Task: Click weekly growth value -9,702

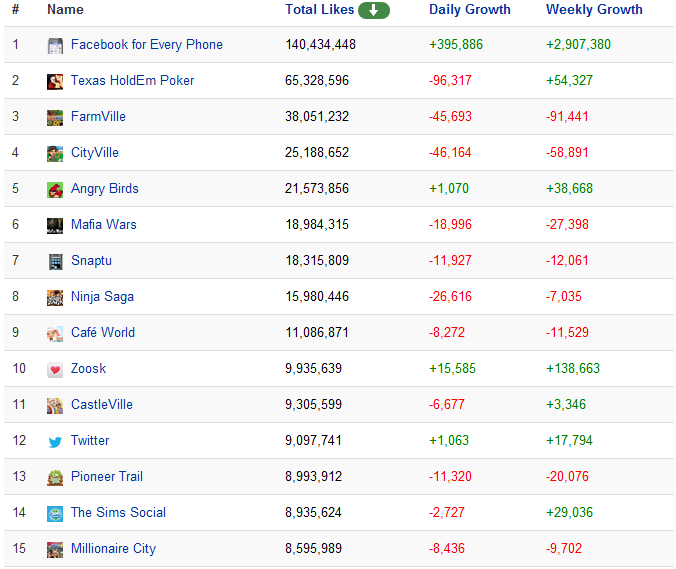Action: [563, 549]
